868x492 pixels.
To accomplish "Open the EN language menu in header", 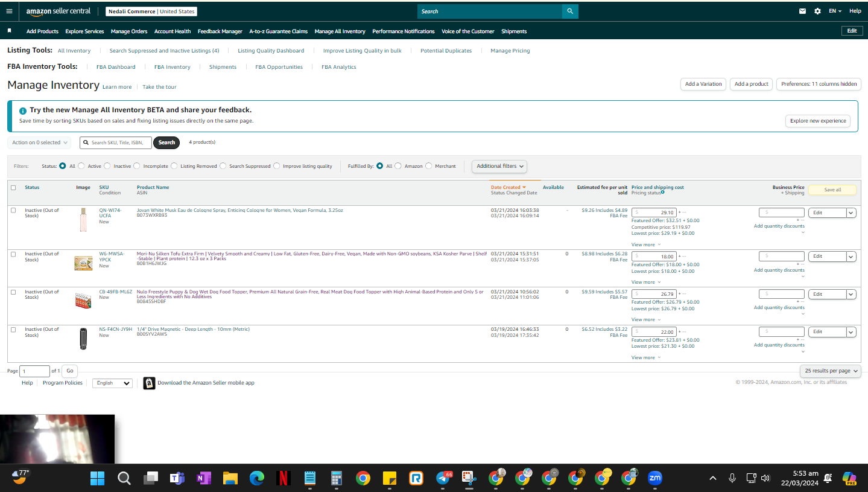I will point(835,11).
